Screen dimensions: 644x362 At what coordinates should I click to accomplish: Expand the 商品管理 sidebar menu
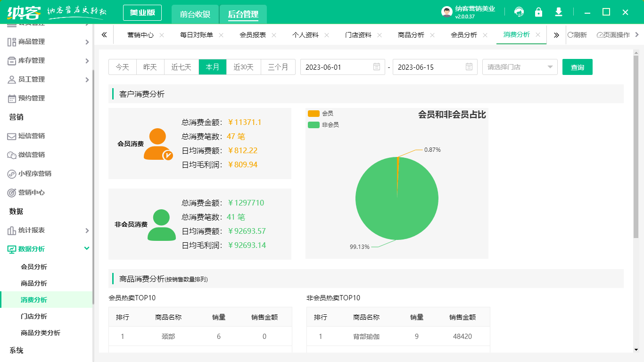pyautogui.click(x=33, y=41)
